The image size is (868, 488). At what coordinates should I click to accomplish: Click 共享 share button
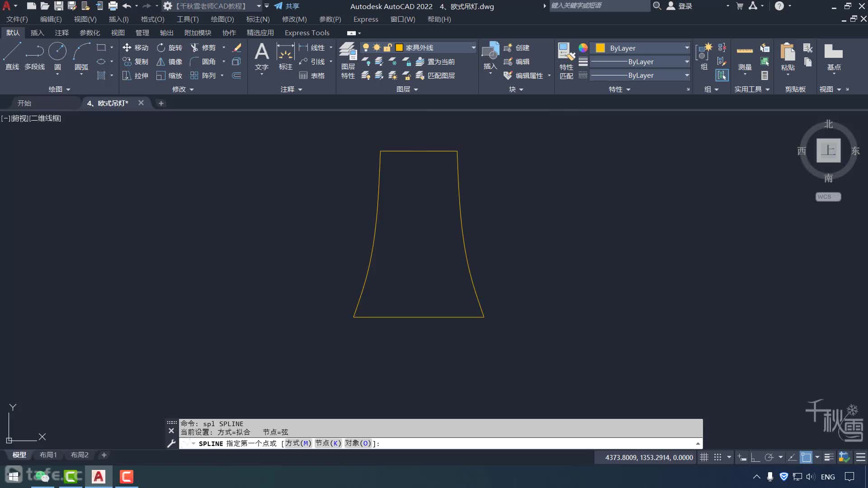[x=287, y=6]
